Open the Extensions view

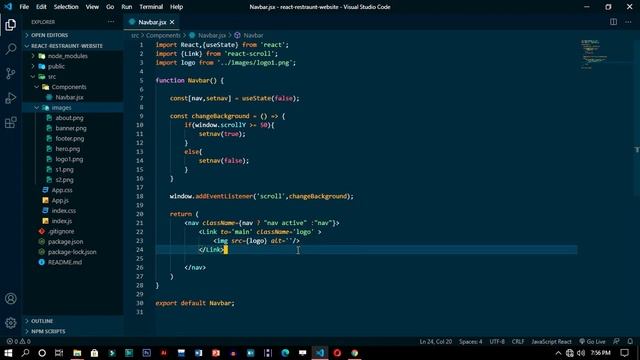pos(11,122)
